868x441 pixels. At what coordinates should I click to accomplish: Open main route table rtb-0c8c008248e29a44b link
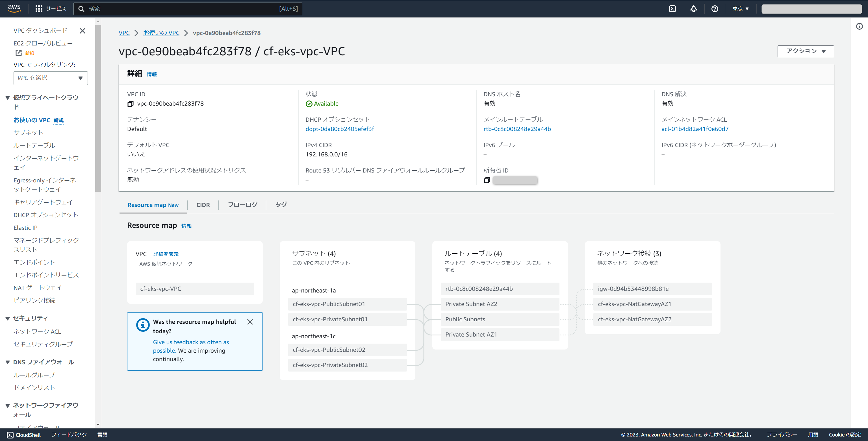point(517,129)
